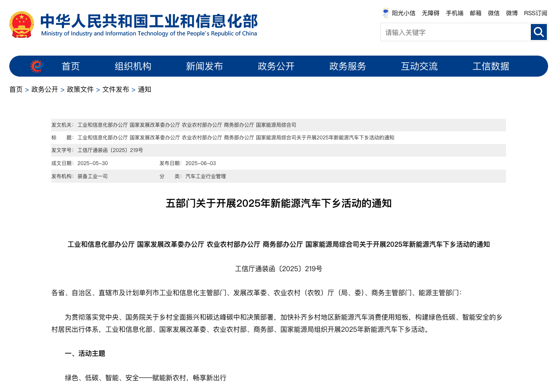Click the 发文机关 row in the info table
The width and height of the screenshot is (554, 392).
click(x=279, y=125)
